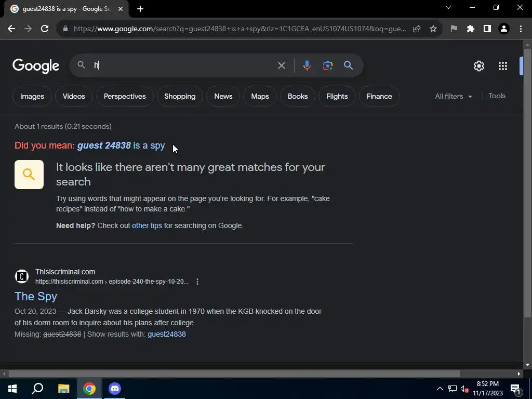Image resolution: width=532 pixels, height=399 pixels.
Task: Show results with guest24838
Action: coord(167,334)
